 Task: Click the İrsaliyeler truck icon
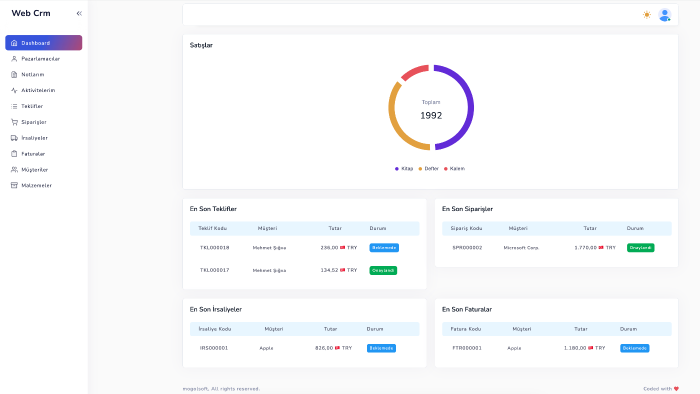14,138
